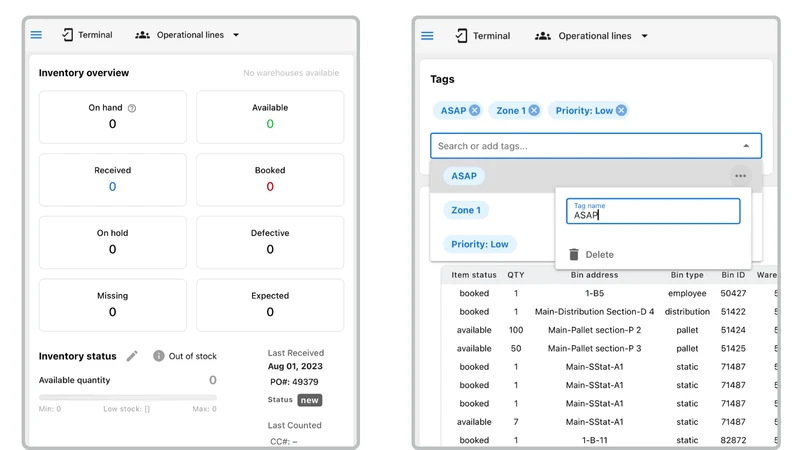The image size is (800, 450).
Task: Click PO#: 49379 text
Action: click(x=294, y=382)
